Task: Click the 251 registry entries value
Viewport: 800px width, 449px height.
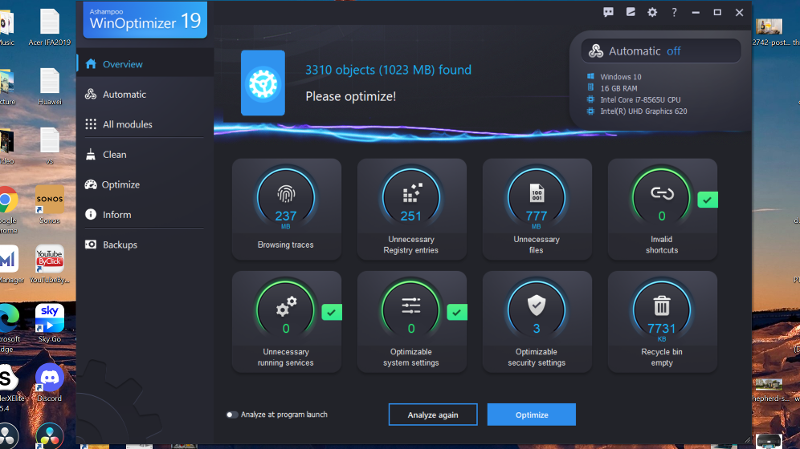Action: click(x=411, y=216)
